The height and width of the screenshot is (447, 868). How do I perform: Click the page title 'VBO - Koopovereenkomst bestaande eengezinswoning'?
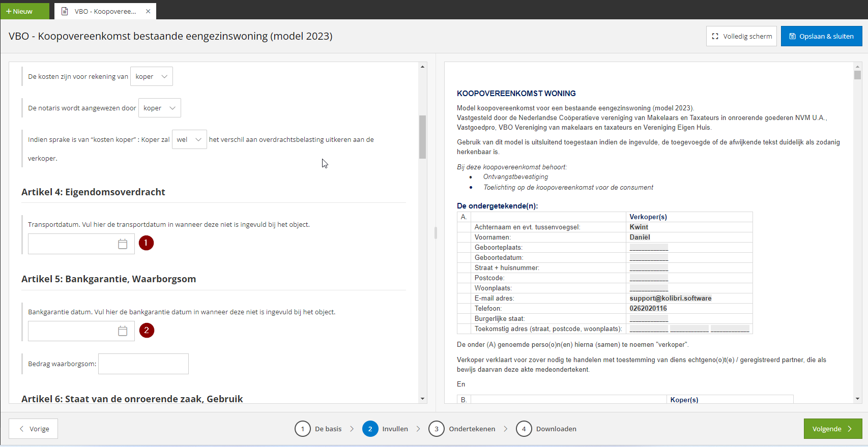[x=170, y=36]
